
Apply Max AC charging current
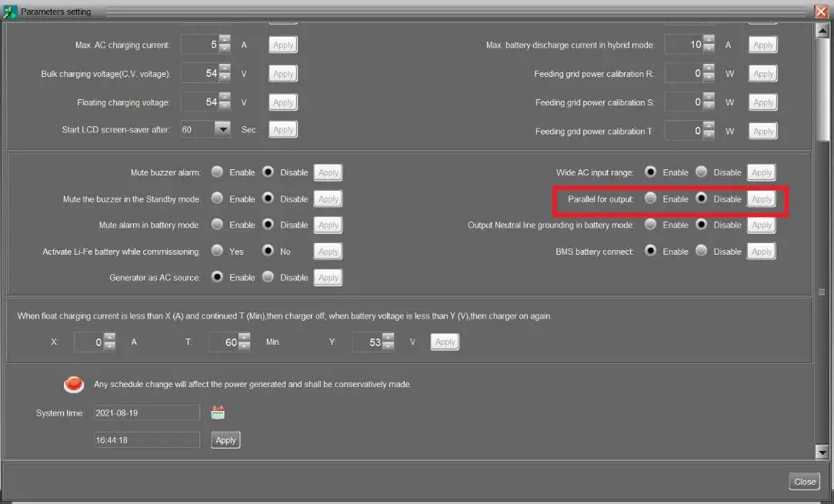(283, 45)
